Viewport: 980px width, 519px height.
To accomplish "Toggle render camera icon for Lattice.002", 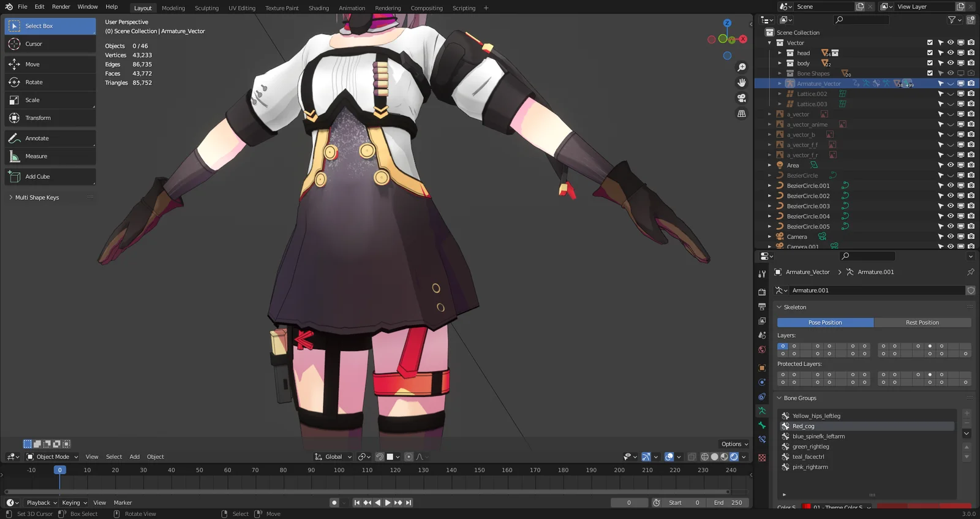I will click(x=971, y=94).
